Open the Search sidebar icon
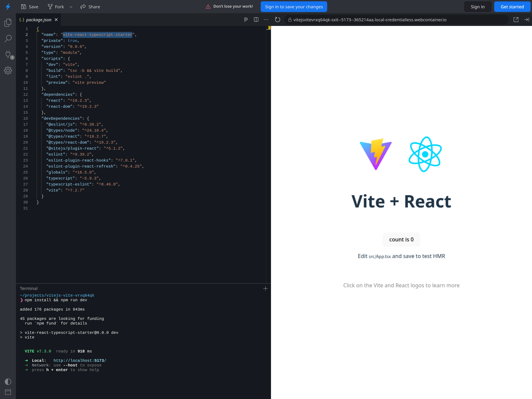Viewport: 532px width, 399px height. pyautogui.click(x=8, y=38)
